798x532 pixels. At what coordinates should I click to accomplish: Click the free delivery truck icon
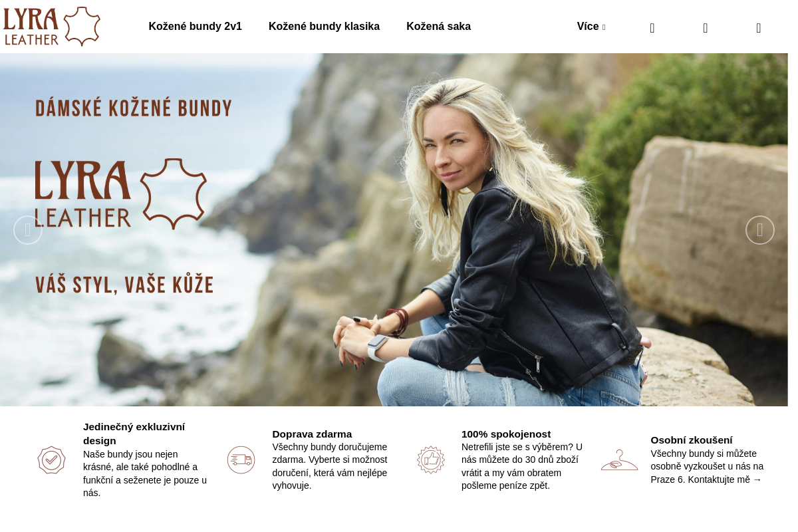[241, 460]
